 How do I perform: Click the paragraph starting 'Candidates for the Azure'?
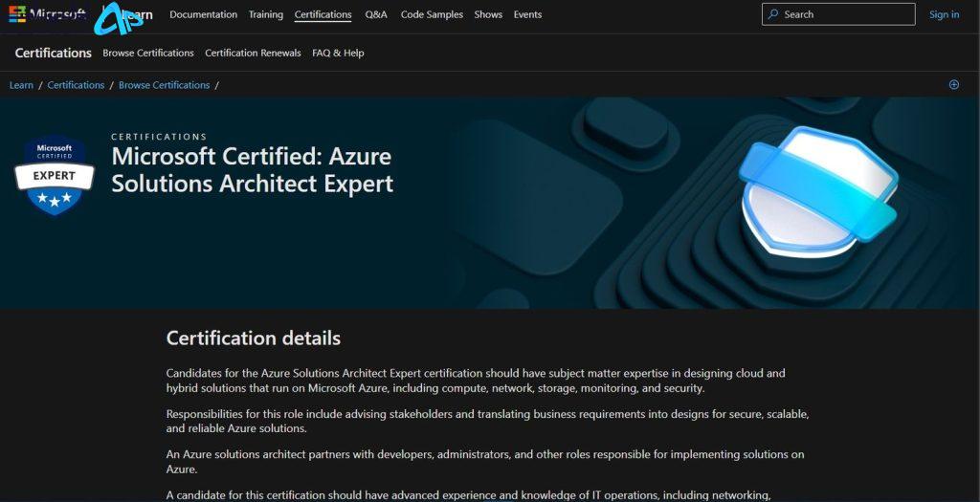pos(476,381)
